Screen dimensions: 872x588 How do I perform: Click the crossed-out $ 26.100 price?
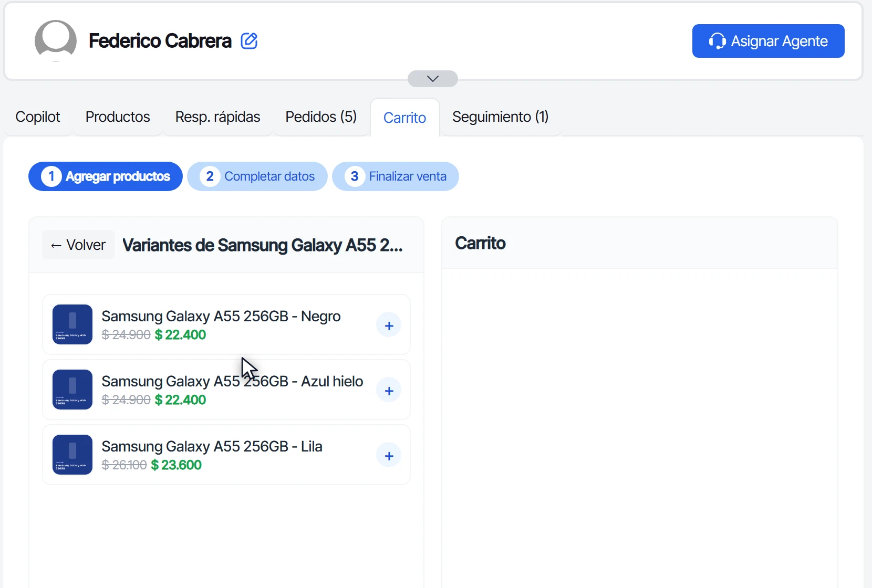click(124, 465)
